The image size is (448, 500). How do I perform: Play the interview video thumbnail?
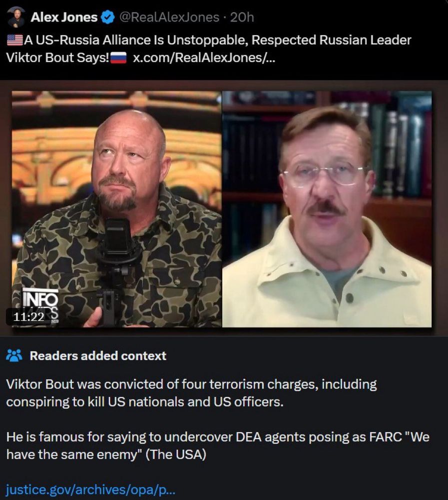[x=222, y=209]
